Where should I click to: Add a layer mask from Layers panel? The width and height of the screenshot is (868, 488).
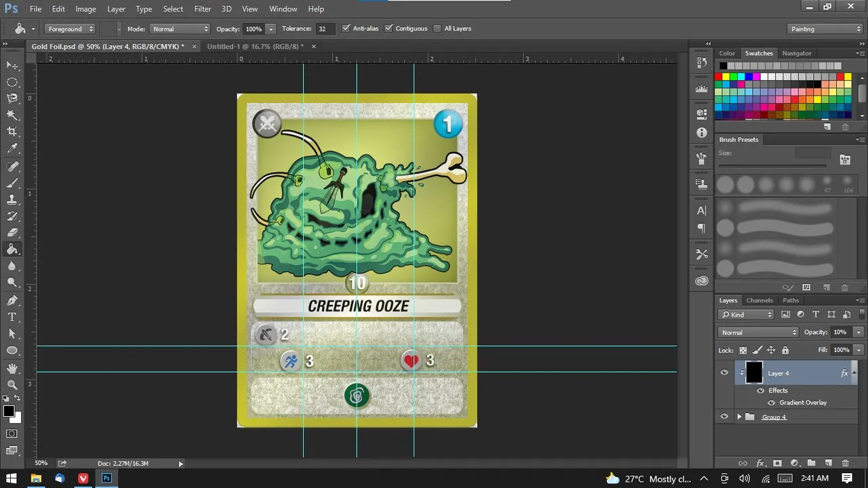777,464
